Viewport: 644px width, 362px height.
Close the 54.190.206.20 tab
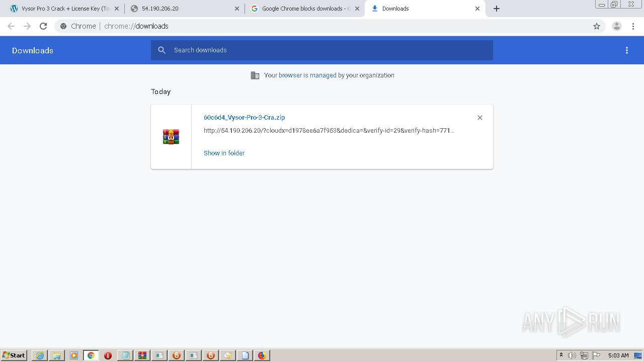(x=237, y=9)
